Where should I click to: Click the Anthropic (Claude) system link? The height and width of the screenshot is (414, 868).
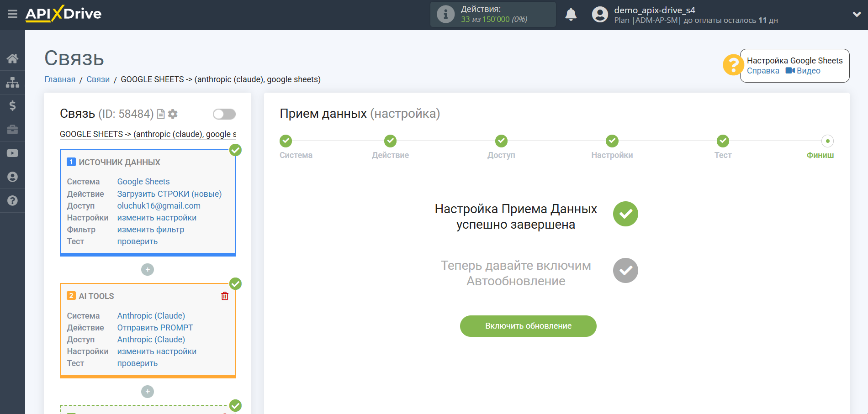click(x=151, y=315)
